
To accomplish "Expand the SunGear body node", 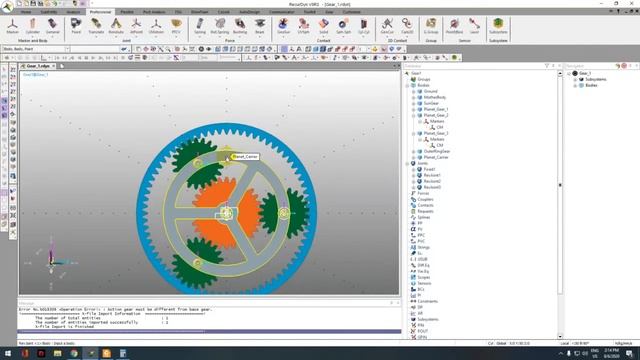I will click(x=413, y=103).
